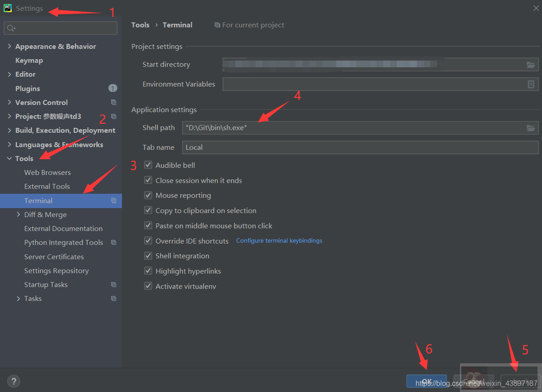Uncheck 'Close session when it ends'

(x=148, y=180)
